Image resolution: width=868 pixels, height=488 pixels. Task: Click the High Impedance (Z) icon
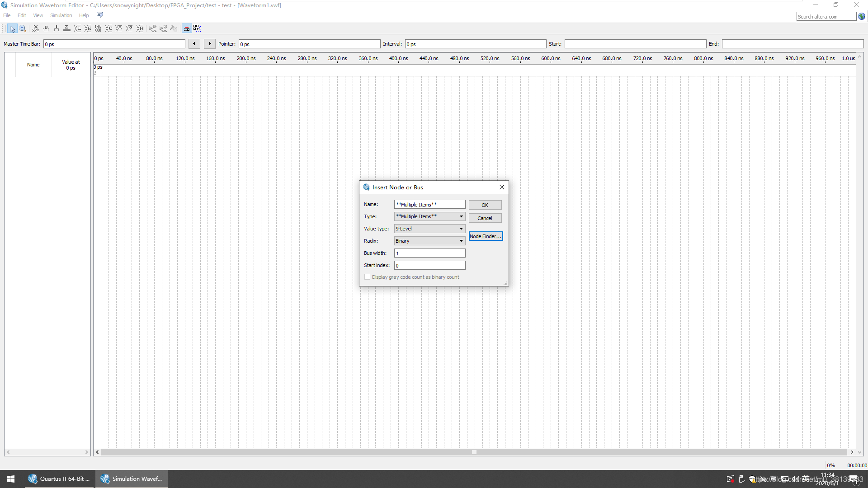(67, 28)
